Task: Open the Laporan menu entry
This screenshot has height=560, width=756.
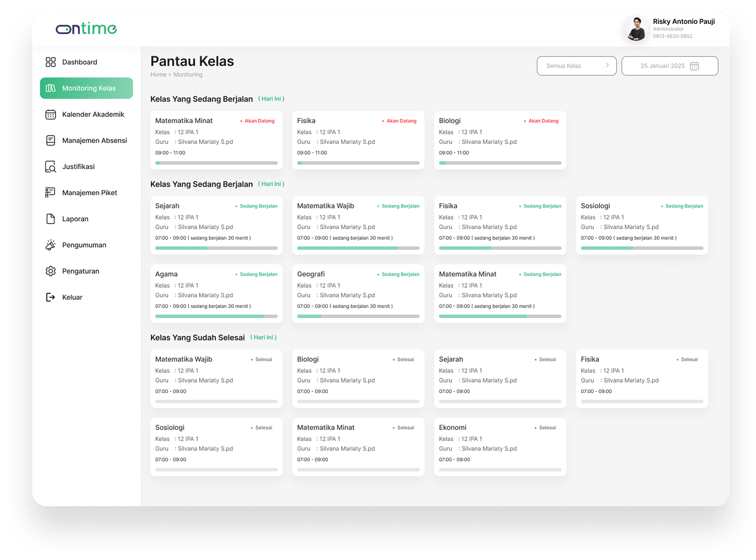Action: (87, 219)
